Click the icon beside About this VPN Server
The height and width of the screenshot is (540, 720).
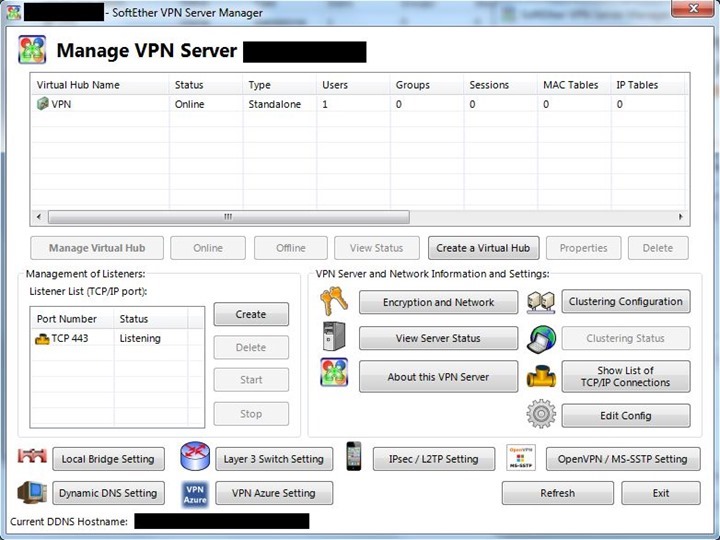coord(334,372)
